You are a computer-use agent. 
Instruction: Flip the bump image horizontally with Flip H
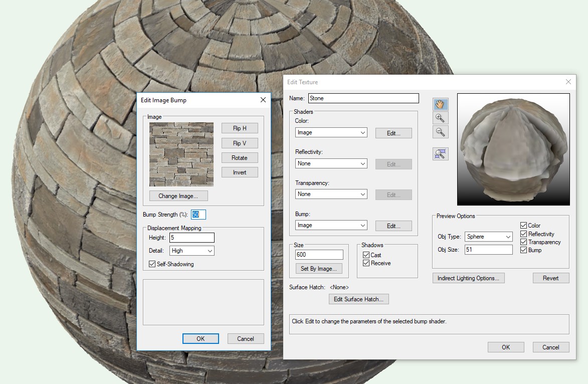(x=239, y=128)
